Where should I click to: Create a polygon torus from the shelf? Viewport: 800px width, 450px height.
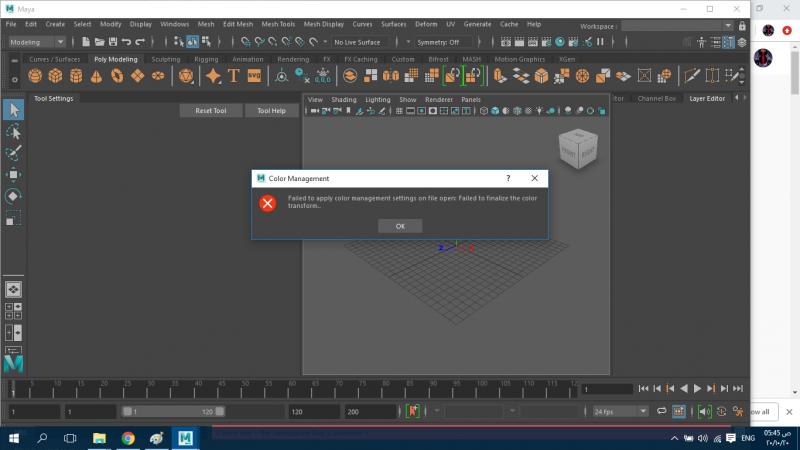point(117,76)
